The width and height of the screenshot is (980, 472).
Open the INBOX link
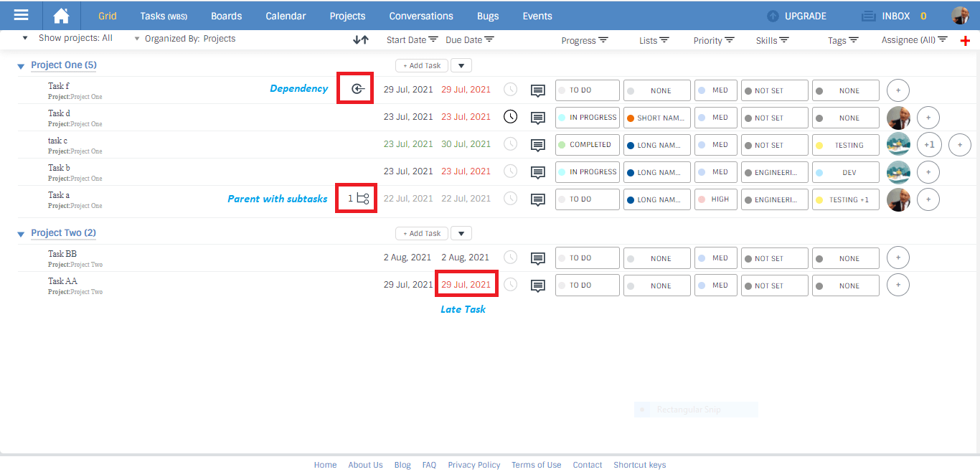(896, 16)
